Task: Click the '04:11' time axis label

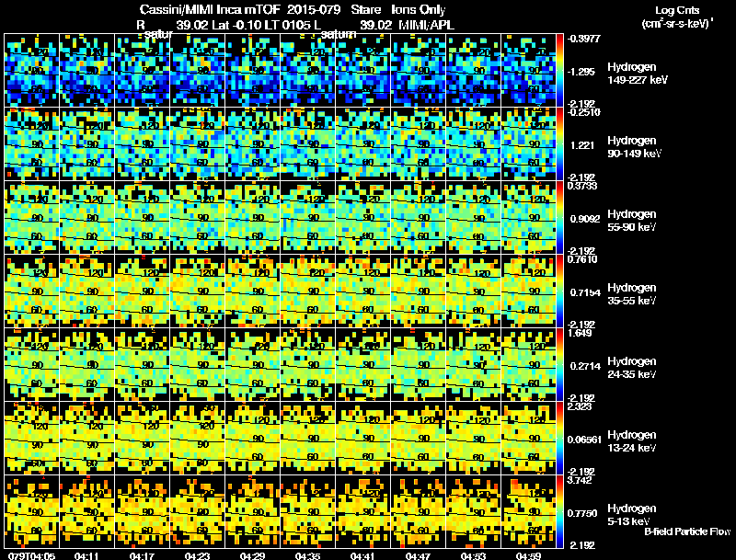Action: [x=86, y=556]
